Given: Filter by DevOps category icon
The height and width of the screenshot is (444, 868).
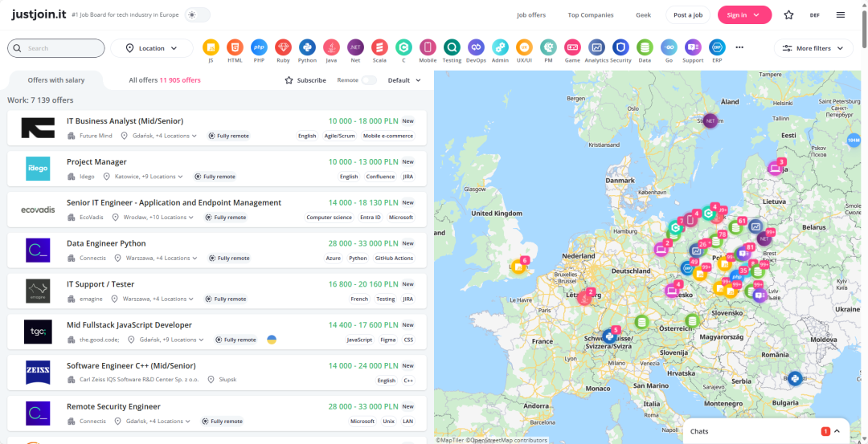Looking at the screenshot, I should (x=476, y=47).
